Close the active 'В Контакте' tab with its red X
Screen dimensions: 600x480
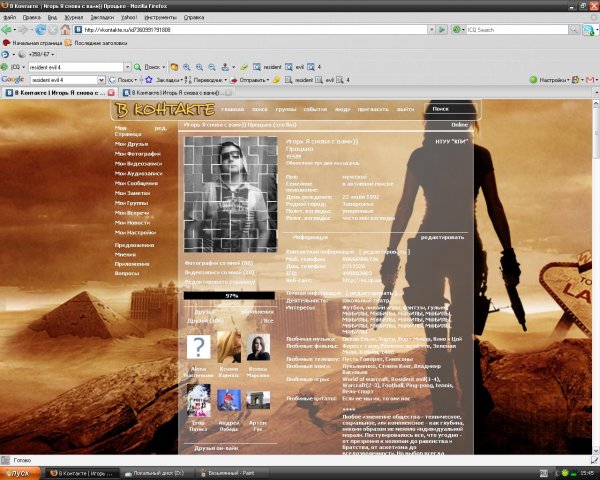111,93
